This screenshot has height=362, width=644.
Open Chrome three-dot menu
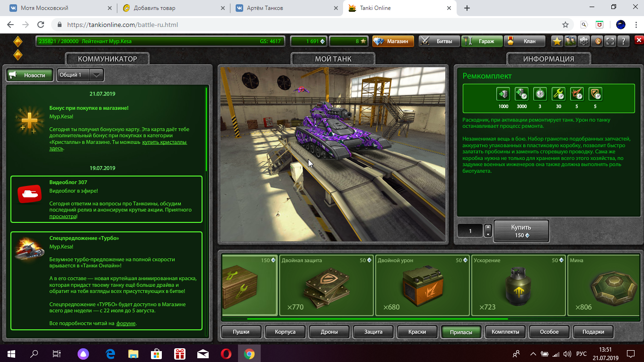click(x=635, y=25)
